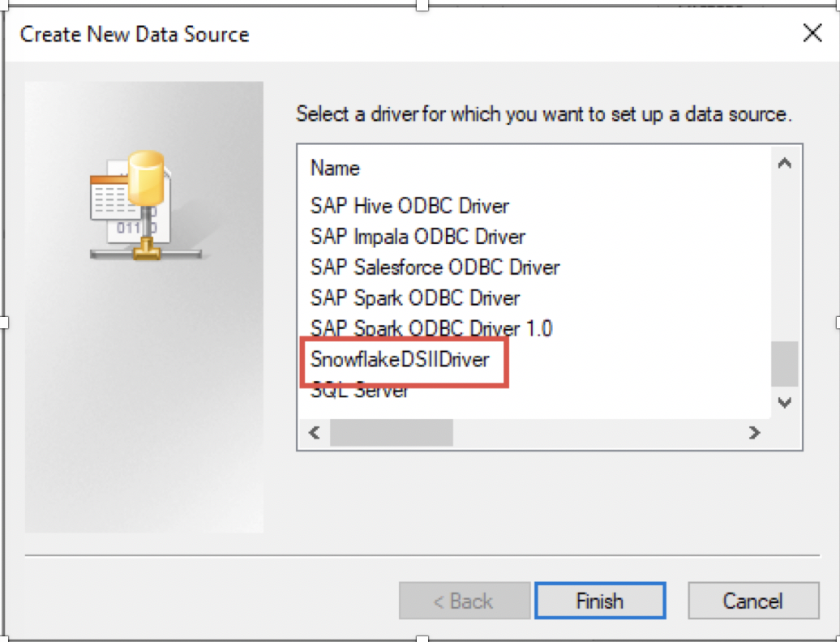Select SAP Salesforce ODBC Driver
The height and width of the screenshot is (642, 840).
point(435,267)
